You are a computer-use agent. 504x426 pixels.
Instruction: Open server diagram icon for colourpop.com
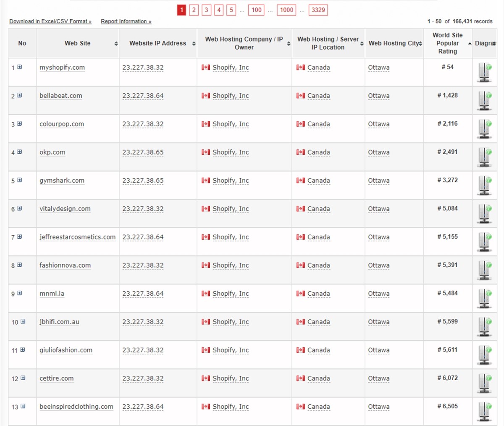pos(484,129)
